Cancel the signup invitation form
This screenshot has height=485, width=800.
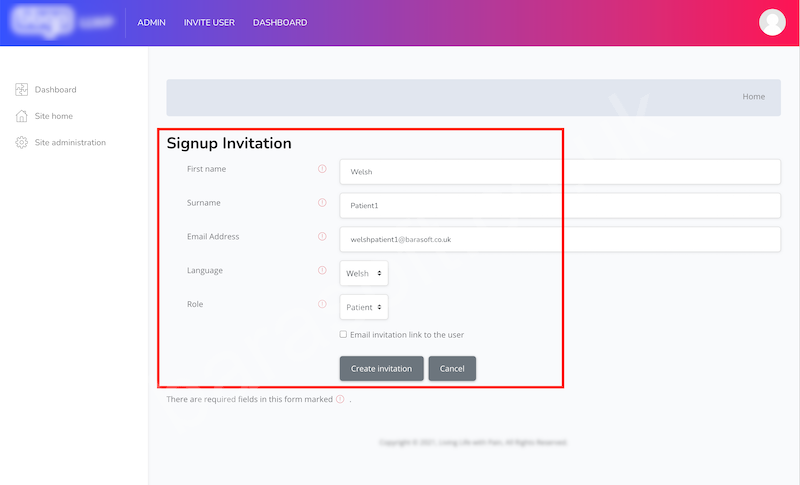pos(452,368)
